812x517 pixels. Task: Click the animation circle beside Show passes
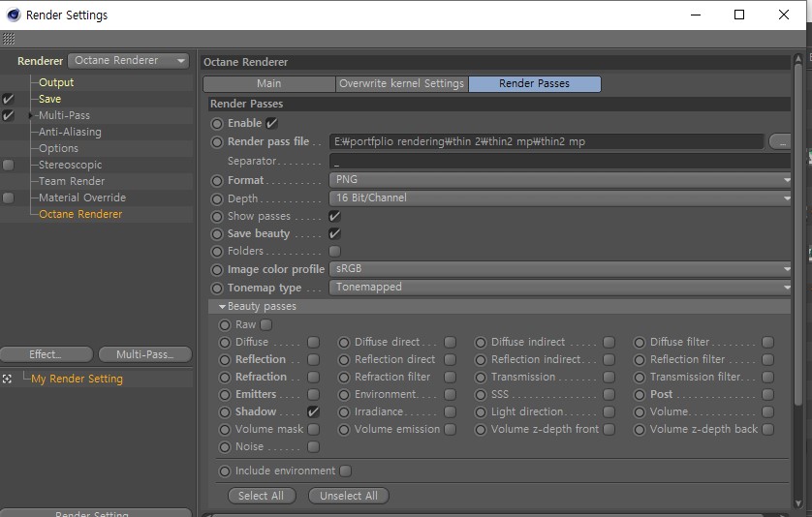point(217,216)
